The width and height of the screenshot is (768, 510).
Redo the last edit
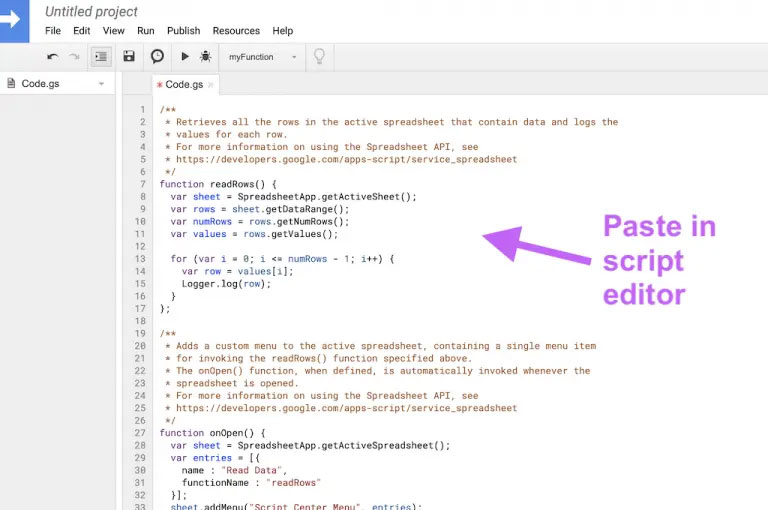(x=74, y=57)
